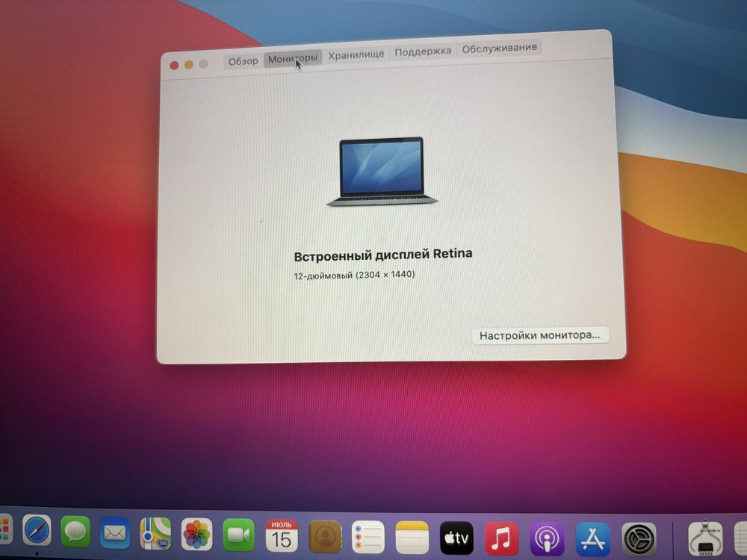Open Notes in the Dock
The height and width of the screenshot is (560, 747).
pyautogui.click(x=412, y=538)
